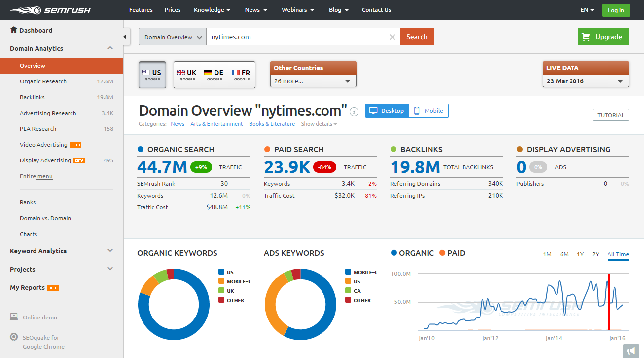Viewport: 644px width, 358px height.
Task: Open the Other Countries dropdown
Action: pyautogui.click(x=313, y=81)
